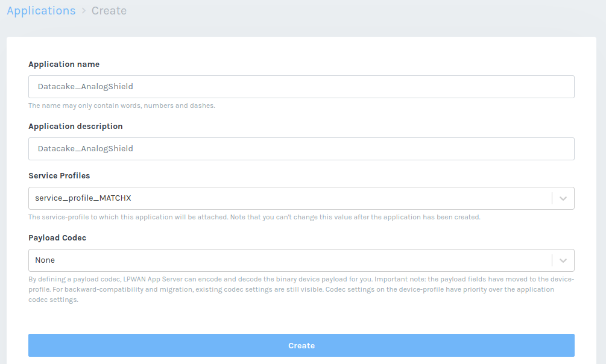This screenshot has width=606, height=364.
Task: Click the payload codec explanation paragraph
Action: [x=300, y=289]
